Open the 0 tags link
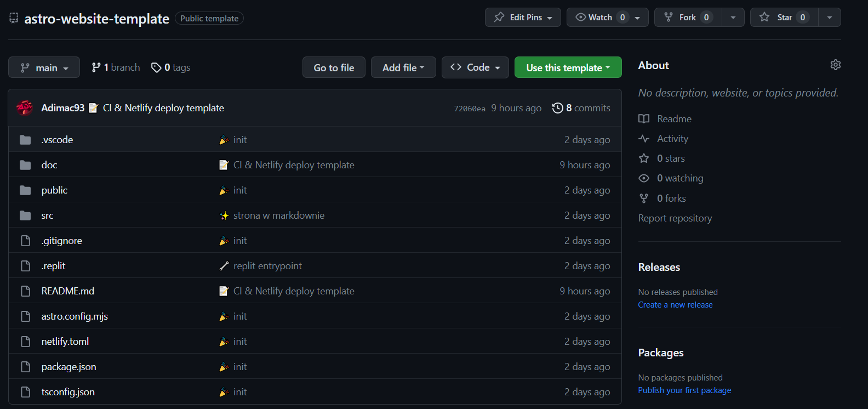This screenshot has height=409, width=868. click(x=171, y=67)
